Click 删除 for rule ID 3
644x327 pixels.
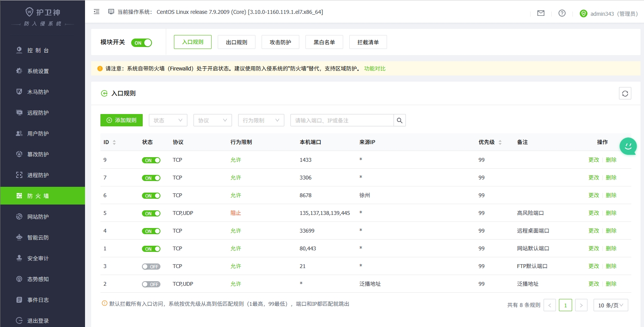click(x=611, y=266)
